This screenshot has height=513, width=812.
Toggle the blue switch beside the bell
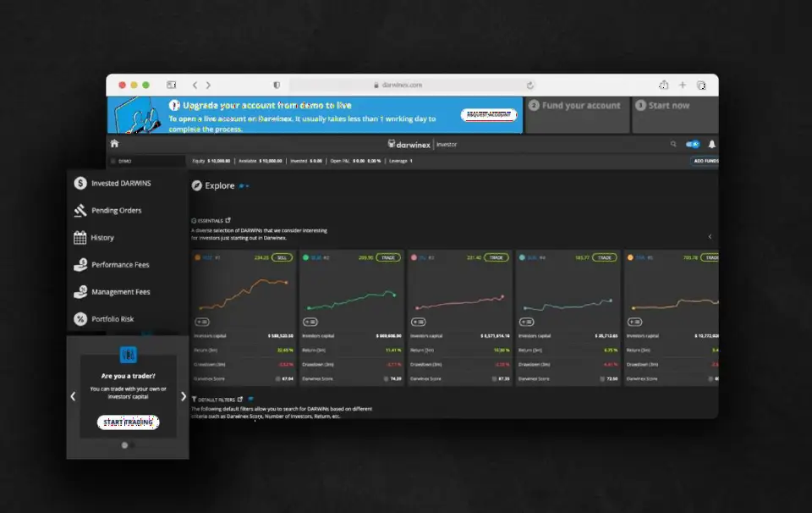click(693, 144)
